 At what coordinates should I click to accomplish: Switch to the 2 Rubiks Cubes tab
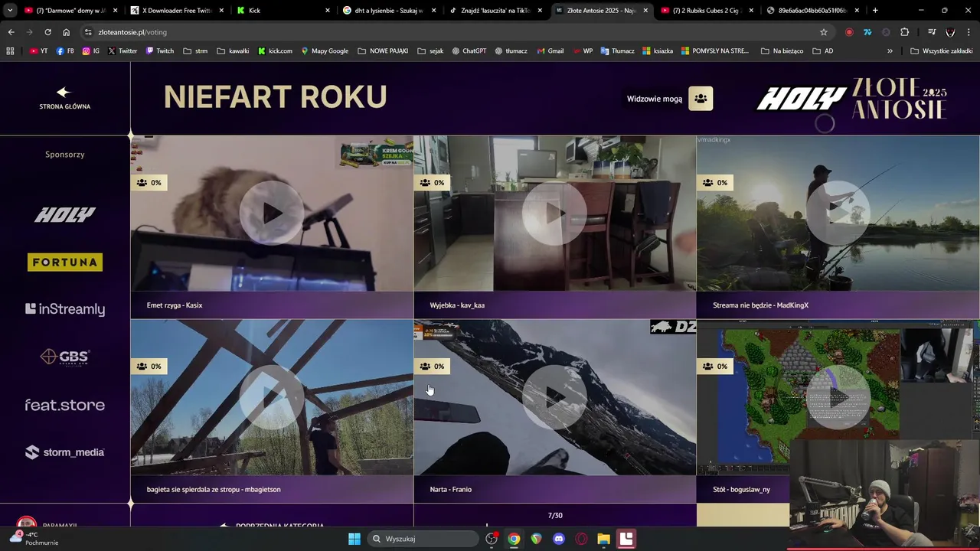(x=707, y=11)
